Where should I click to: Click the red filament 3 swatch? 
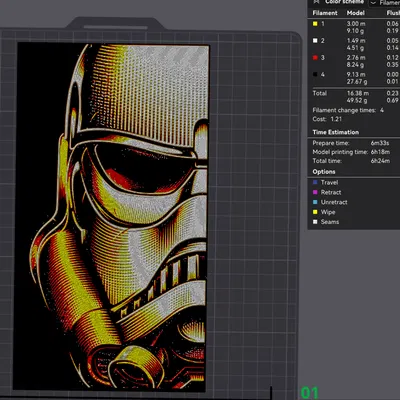click(315, 58)
